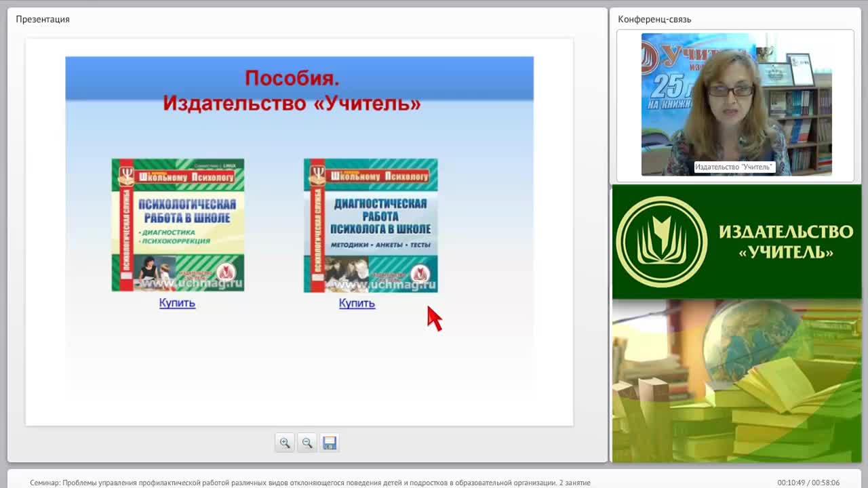Click the 'ИЗДАТЕЛЬСТВО «УЧИТЕЛЬ»' banner text

(785, 242)
